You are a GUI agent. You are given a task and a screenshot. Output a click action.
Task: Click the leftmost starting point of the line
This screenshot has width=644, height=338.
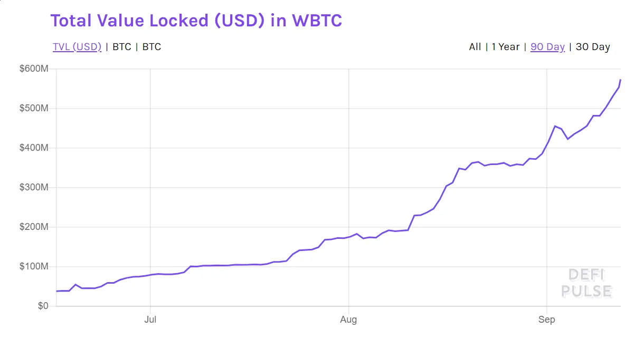click(x=56, y=291)
